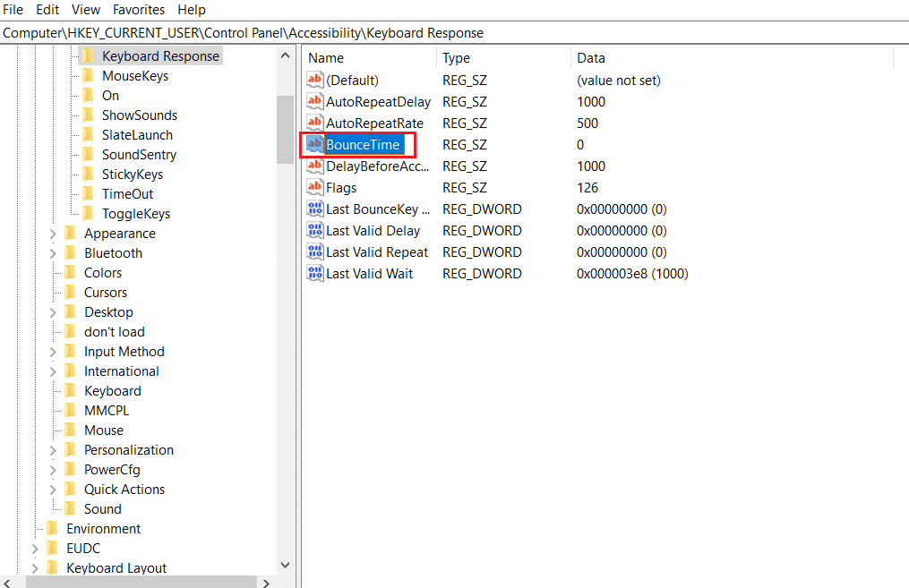Click the (Default) string value icon

(314, 80)
